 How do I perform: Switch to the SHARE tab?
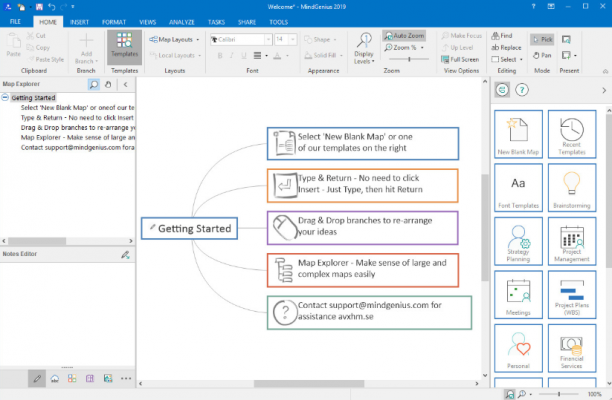pos(247,22)
